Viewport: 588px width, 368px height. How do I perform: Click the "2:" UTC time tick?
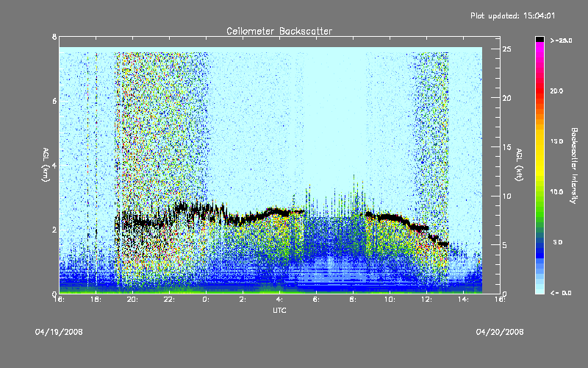[x=243, y=300]
